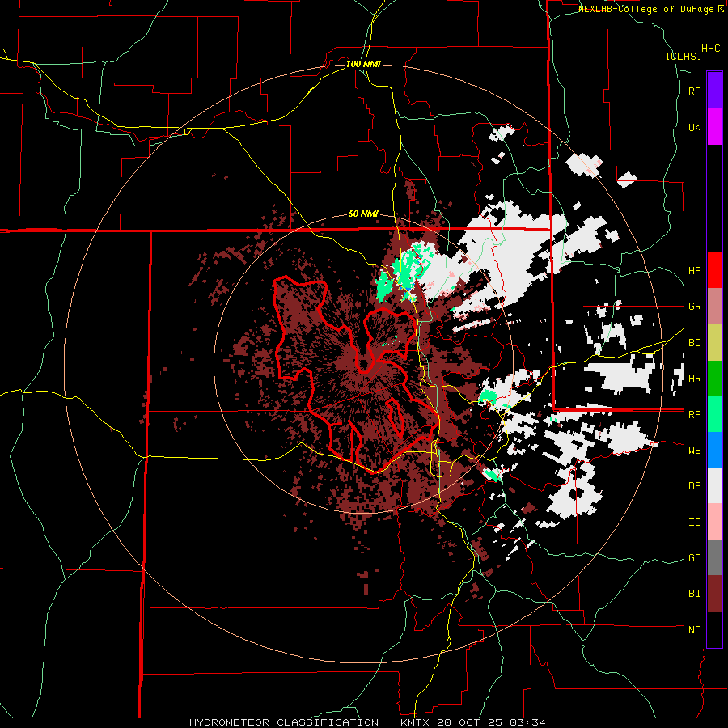Click the ND legend label
This screenshot has width=728, height=728.
pyautogui.click(x=694, y=630)
